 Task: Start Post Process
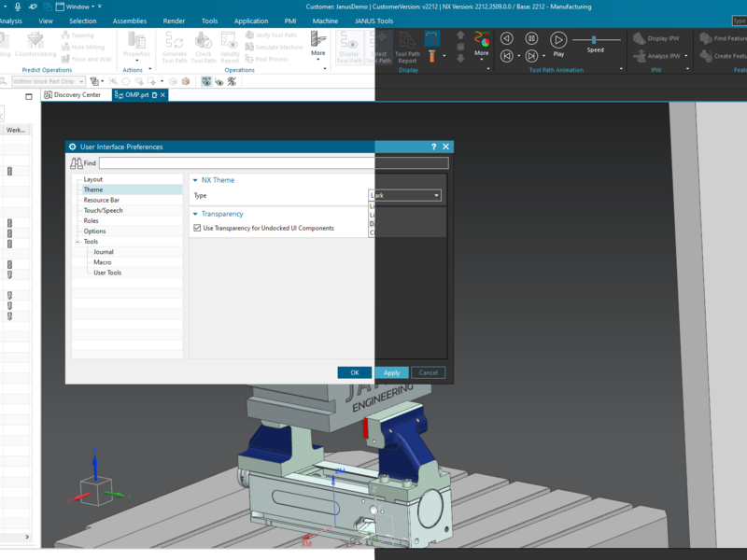(267, 59)
